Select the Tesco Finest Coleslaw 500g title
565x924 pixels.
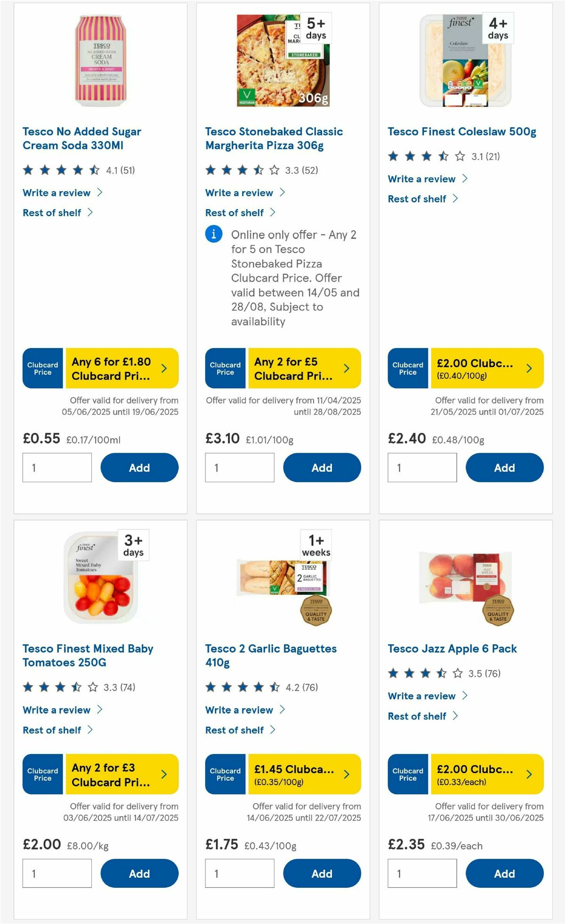pyautogui.click(x=461, y=131)
